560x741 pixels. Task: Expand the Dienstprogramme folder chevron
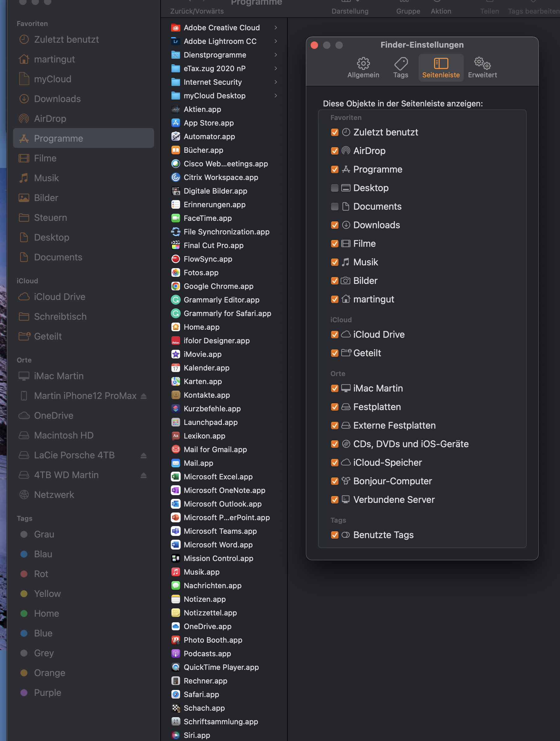point(275,55)
